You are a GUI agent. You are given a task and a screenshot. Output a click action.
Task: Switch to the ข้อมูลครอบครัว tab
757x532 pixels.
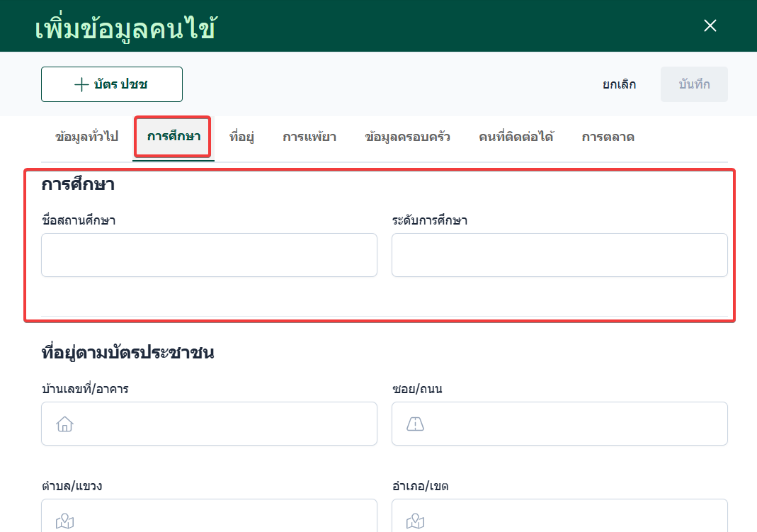point(407,137)
